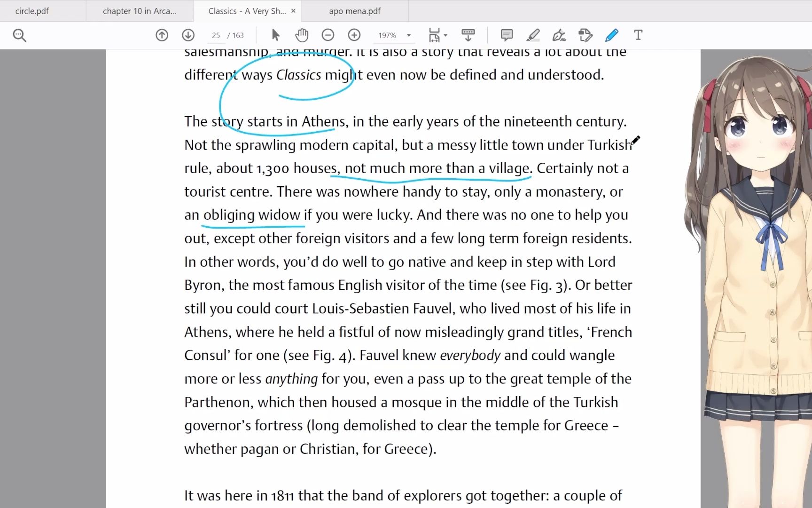Activate the hand pan tool

(x=302, y=35)
